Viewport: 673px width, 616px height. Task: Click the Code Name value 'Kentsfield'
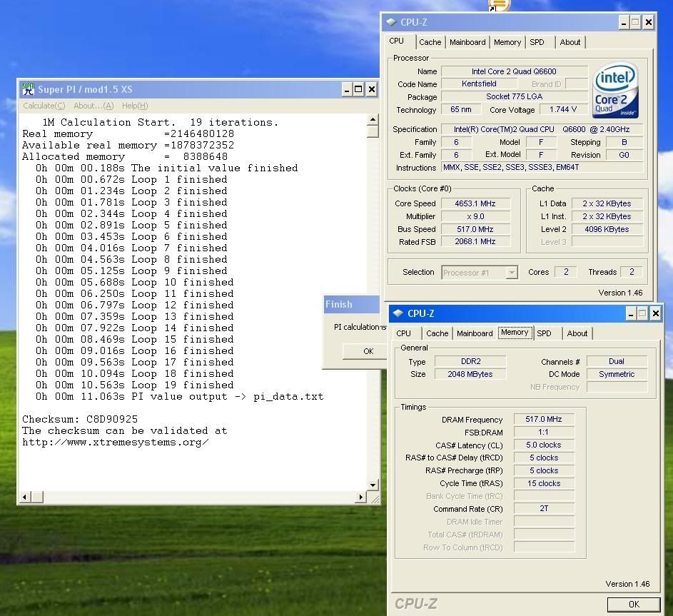(x=479, y=84)
